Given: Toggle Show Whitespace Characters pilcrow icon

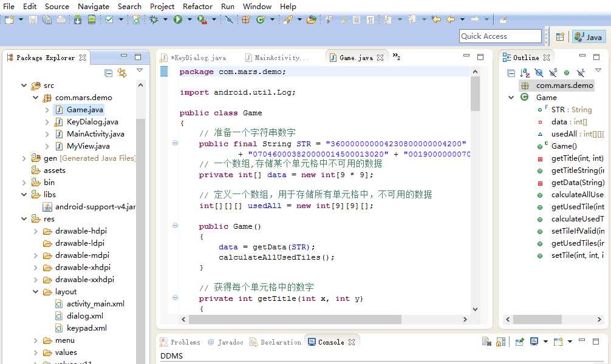Looking at the screenshot, I should pyautogui.click(x=370, y=19).
